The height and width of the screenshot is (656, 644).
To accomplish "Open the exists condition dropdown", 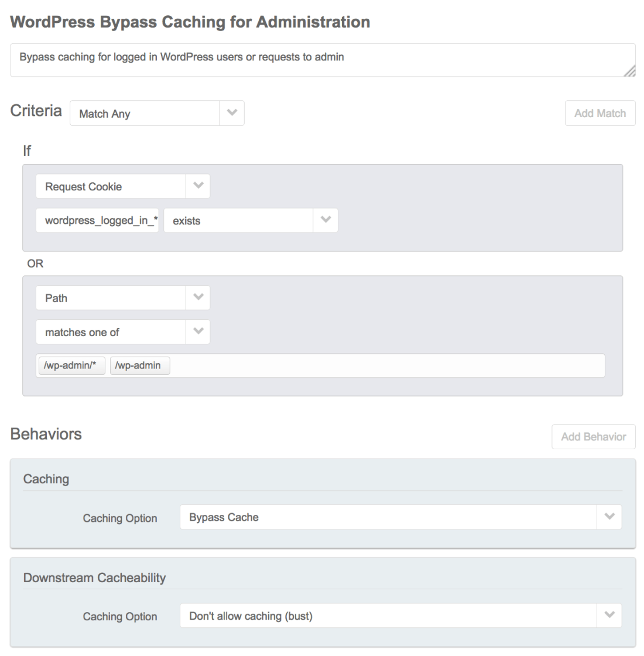I will click(x=238, y=221).
